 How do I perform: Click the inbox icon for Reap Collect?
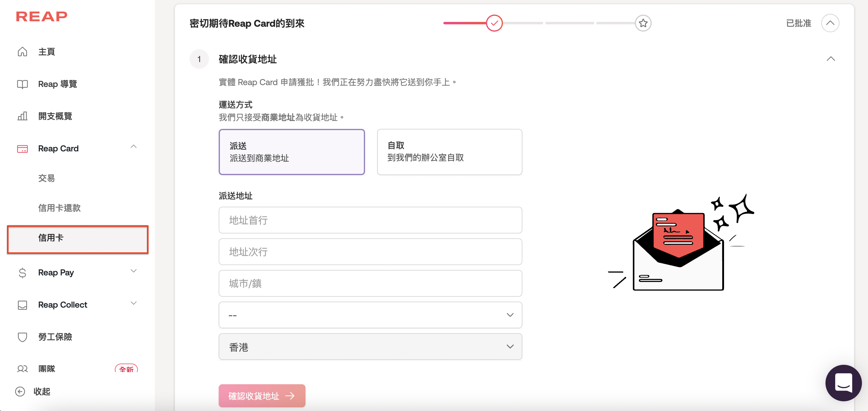coord(22,305)
